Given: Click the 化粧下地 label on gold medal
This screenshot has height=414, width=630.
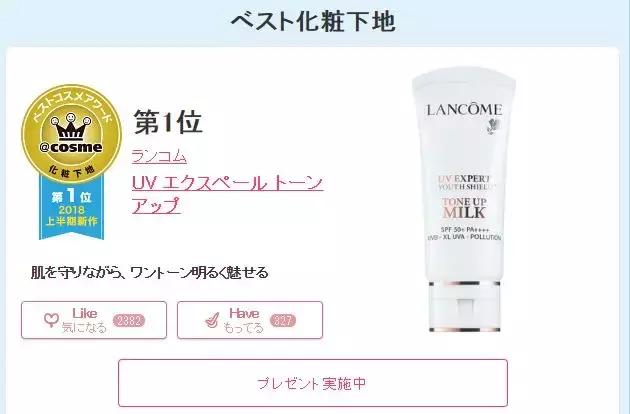Looking at the screenshot, I should (72, 171).
